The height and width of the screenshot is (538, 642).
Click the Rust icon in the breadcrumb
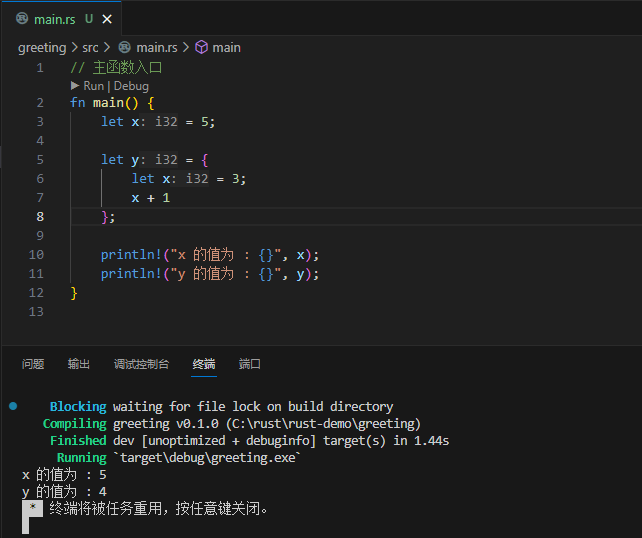click(124, 47)
